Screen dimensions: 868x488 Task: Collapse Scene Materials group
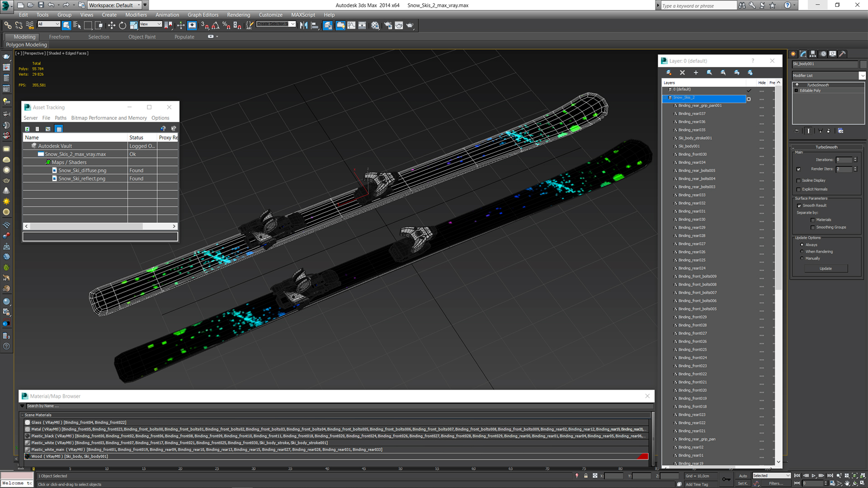(x=22, y=415)
